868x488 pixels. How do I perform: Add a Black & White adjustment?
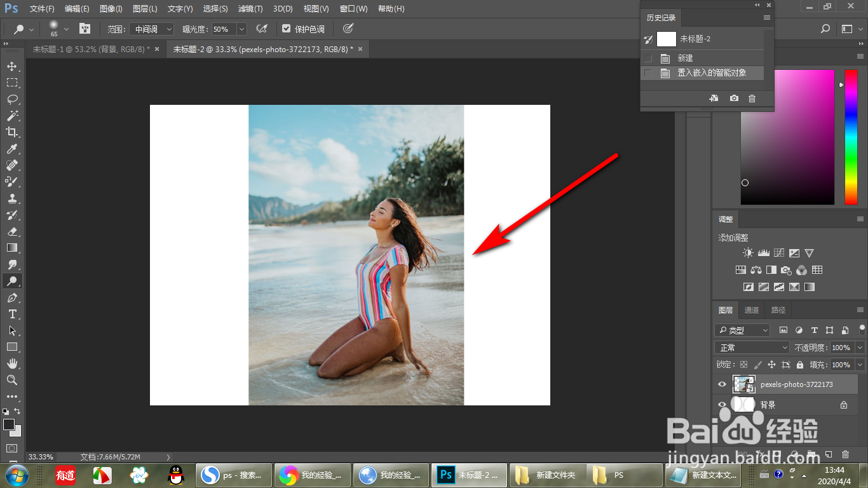pos(771,270)
